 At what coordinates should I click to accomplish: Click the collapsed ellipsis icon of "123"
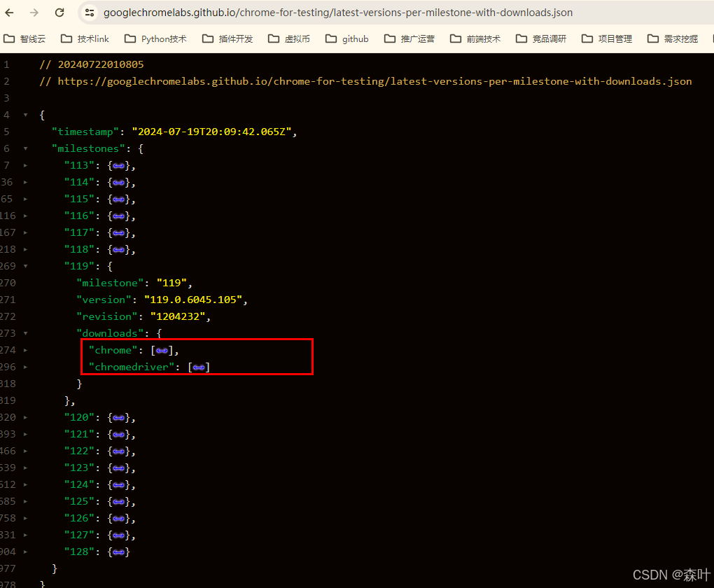(x=119, y=468)
